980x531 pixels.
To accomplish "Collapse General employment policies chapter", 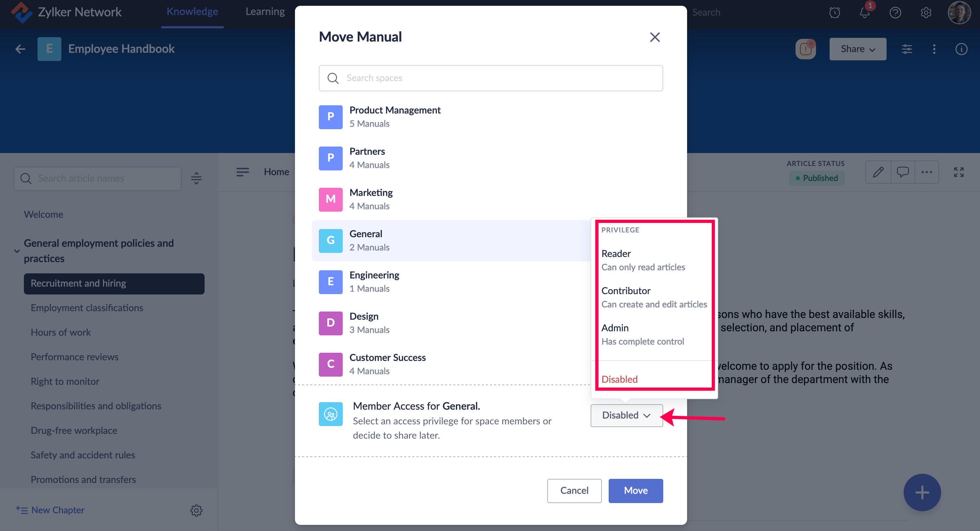I will pyautogui.click(x=17, y=251).
